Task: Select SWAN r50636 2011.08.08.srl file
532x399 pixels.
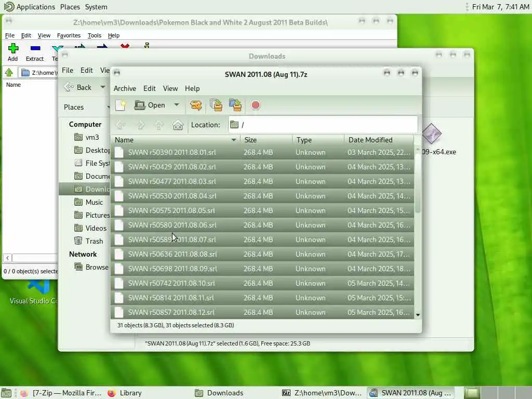Action: (x=262, y=254)
